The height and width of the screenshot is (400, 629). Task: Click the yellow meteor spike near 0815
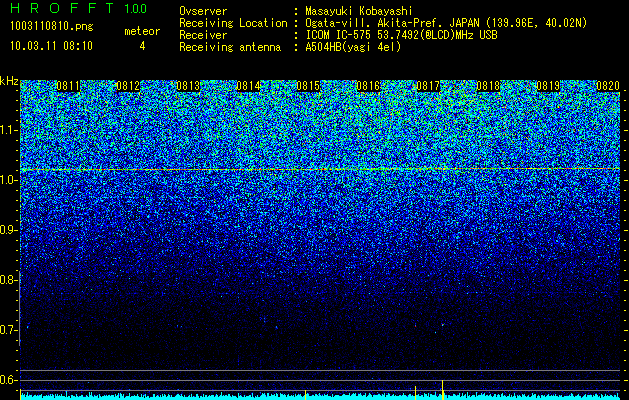(x=306, y=394)
